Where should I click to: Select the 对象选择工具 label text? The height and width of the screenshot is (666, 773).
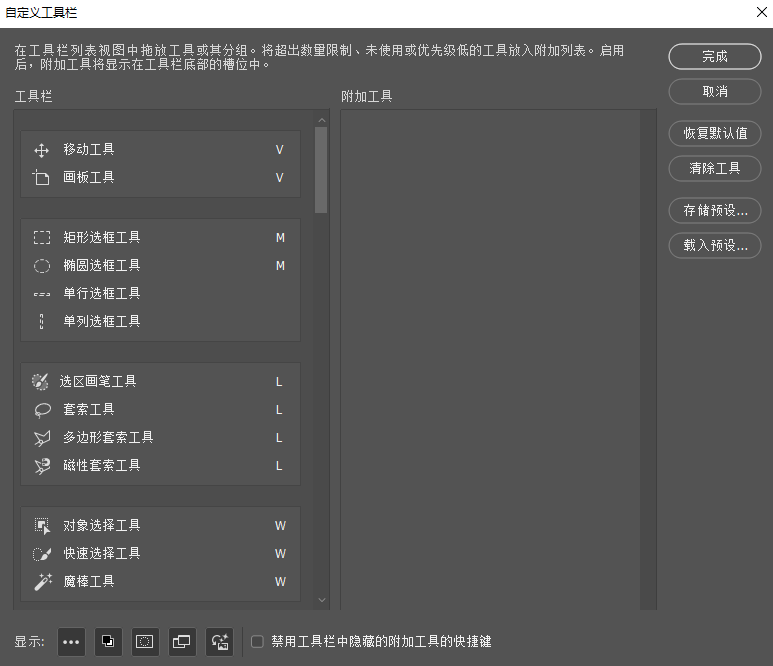point(102,526)
